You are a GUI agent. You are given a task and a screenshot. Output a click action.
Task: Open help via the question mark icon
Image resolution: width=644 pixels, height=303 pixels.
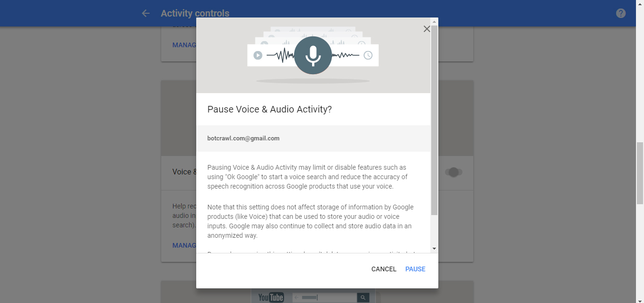[621, 13]
